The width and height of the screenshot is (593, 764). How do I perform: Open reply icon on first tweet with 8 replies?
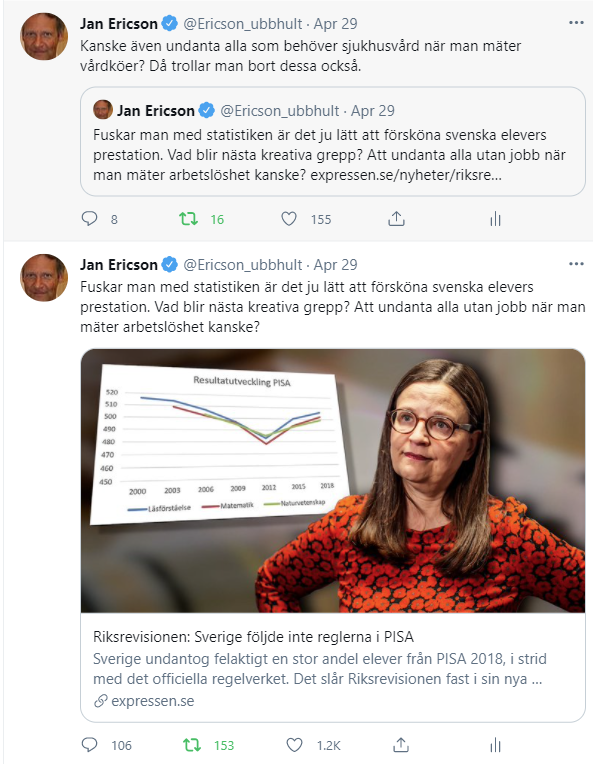click(x=89, y=219)
